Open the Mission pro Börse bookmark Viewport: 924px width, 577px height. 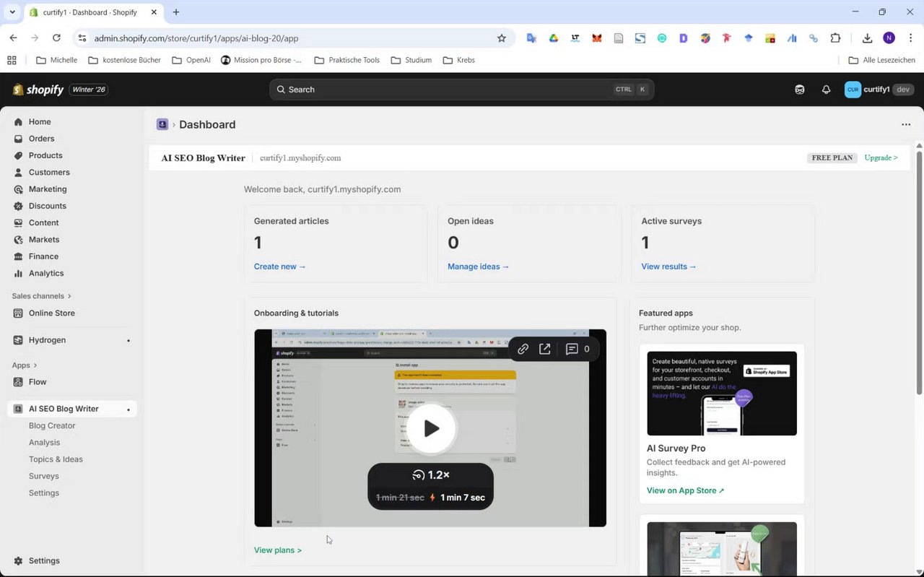pos(261,60)
